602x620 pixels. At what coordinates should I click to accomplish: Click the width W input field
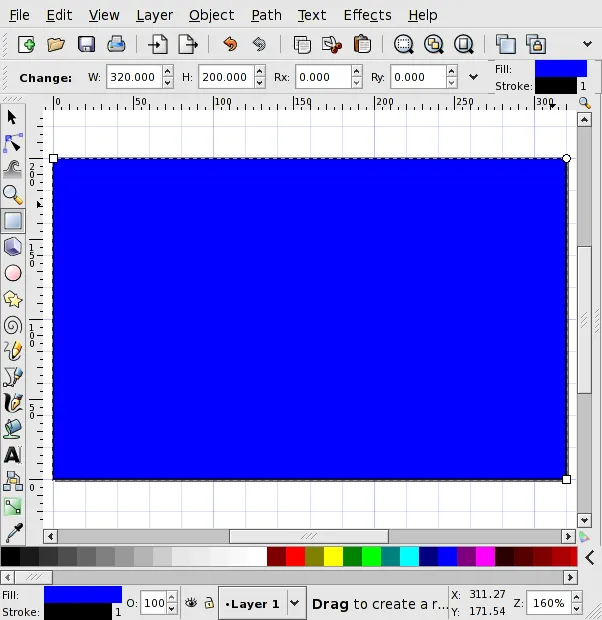(x=133, y=77)
